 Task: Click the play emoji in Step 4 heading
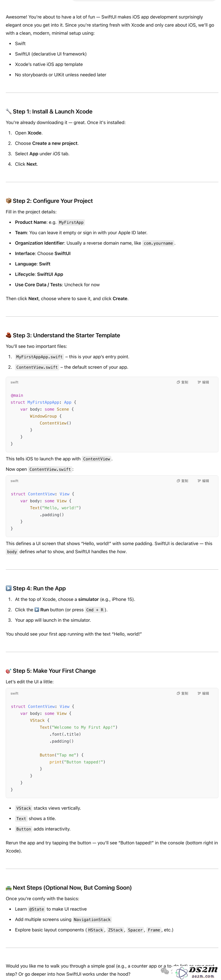[x=9, y=588]
